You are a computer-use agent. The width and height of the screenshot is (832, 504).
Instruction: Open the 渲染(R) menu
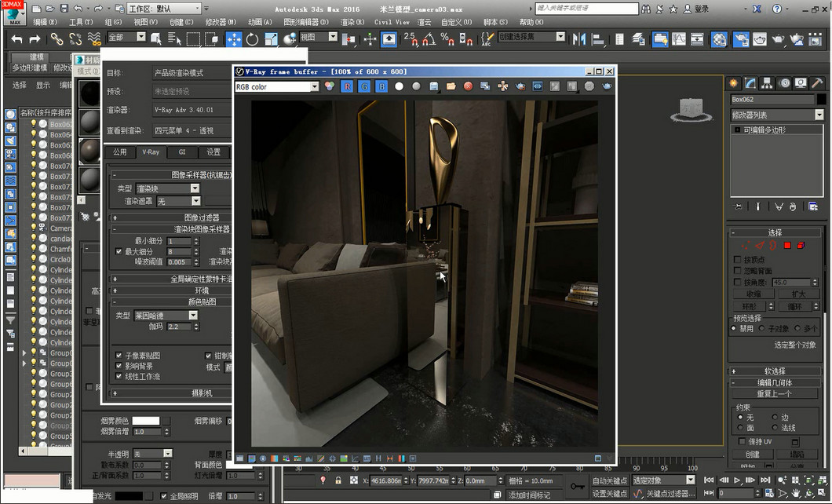(351, 22)
